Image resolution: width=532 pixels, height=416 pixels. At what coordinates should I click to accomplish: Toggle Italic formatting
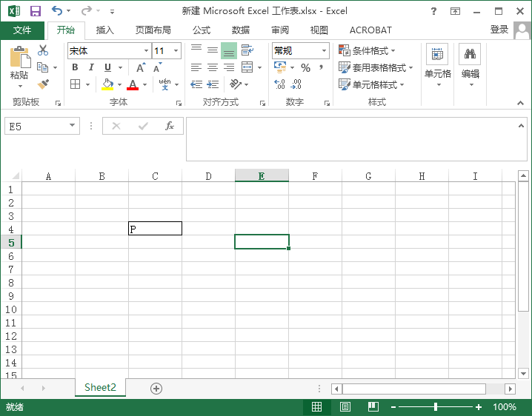click(x=91, y=67)
